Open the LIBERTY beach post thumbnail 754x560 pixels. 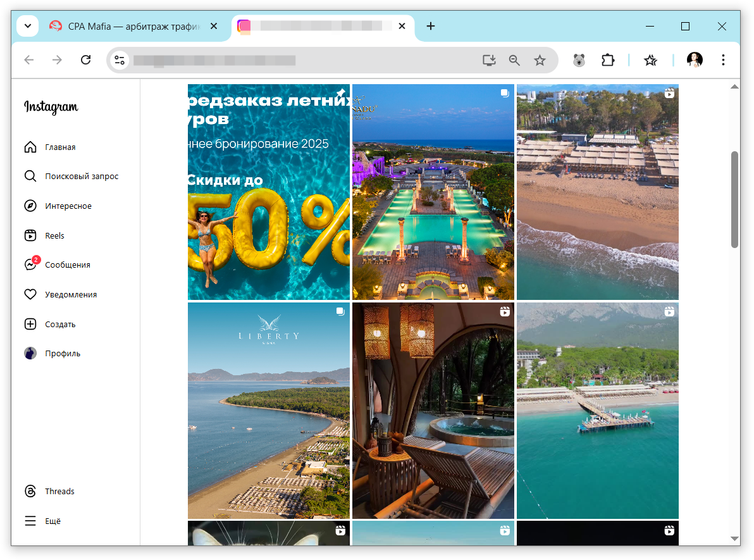(x=269, y=411)
